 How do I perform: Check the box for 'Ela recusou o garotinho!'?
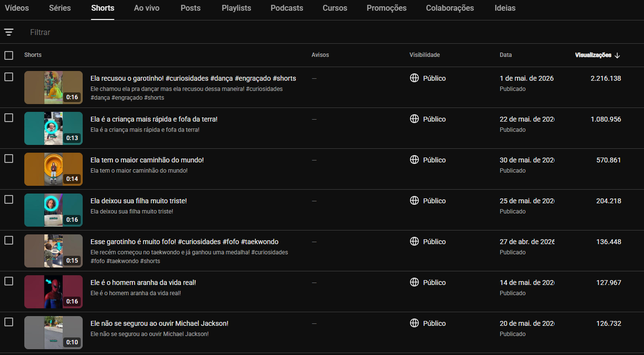click(x=9, y=77)
